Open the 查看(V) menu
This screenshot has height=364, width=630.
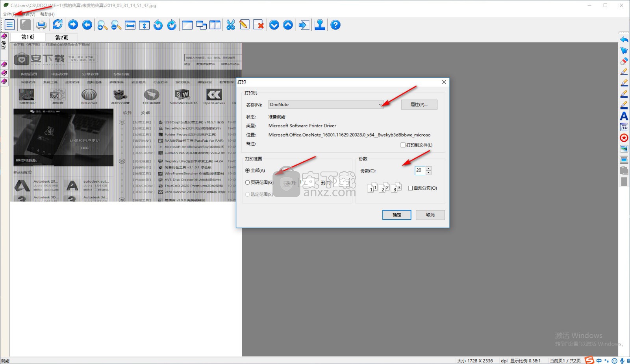click(x=28, y=14)
